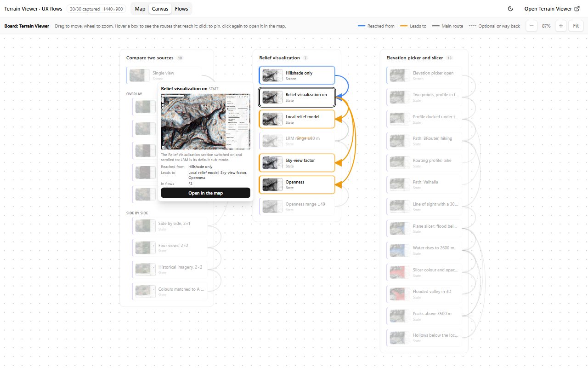This screenshot has height=368, width=588.
Task: Click the Side by side, 2×1 box
Action: click(x=170, y=226)
